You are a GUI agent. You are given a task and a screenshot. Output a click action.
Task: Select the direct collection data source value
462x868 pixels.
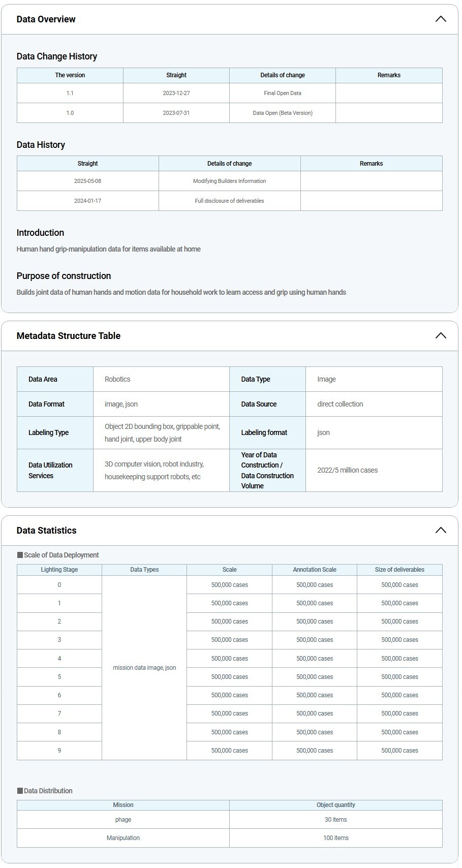(x=340, y=405)
